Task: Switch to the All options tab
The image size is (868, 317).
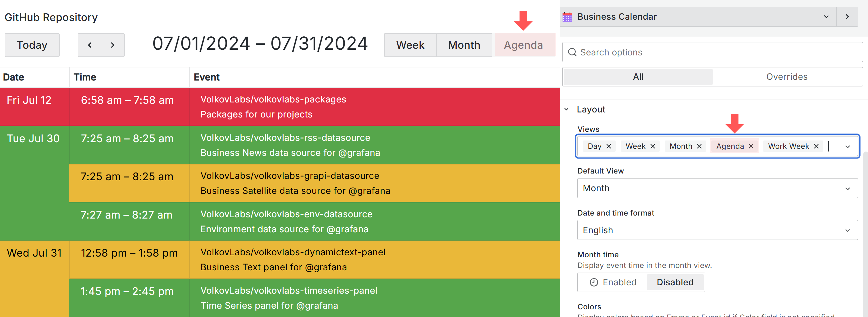Action: (x=638, y=77)
